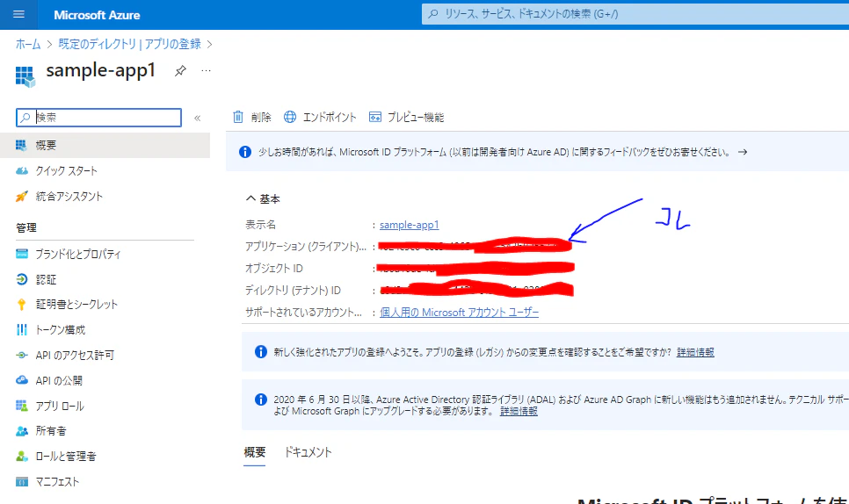Open 詳細情報 link in ADAL deprecation banner

click(519, 411)
